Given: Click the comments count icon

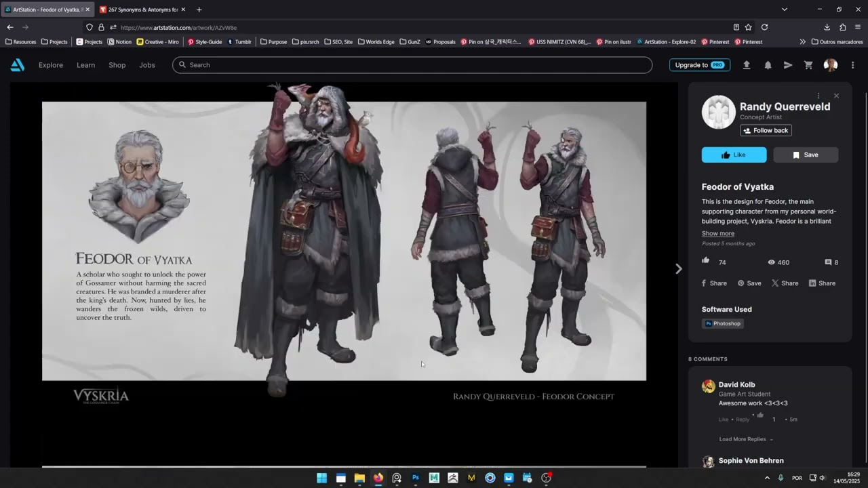Looking at the screenshot, I should click(828, 262).
